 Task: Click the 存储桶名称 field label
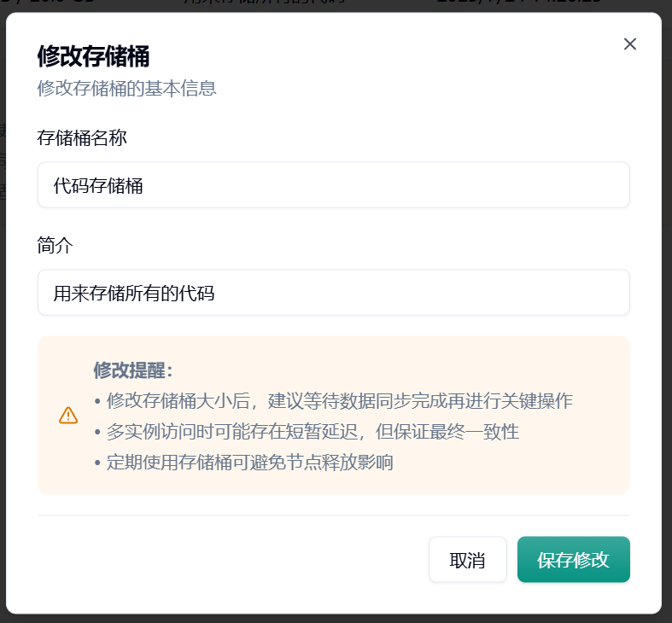click(x=82, y=137)
